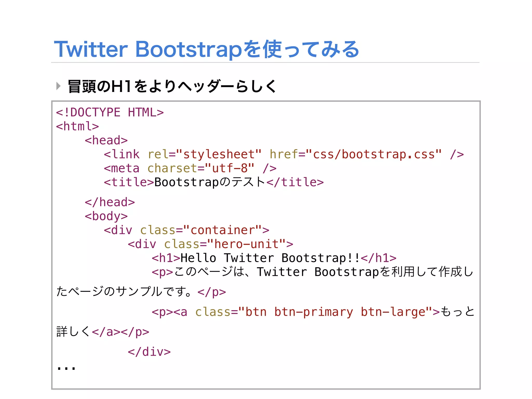Click the opening "<head>" tag
532x399 pixels.
coord(106,141)
